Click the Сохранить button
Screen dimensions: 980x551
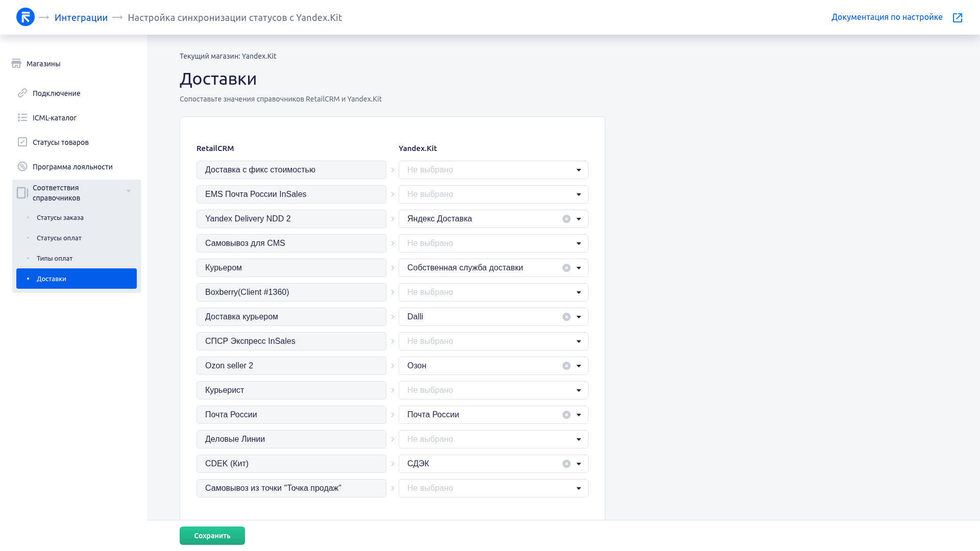pos(212,536)
